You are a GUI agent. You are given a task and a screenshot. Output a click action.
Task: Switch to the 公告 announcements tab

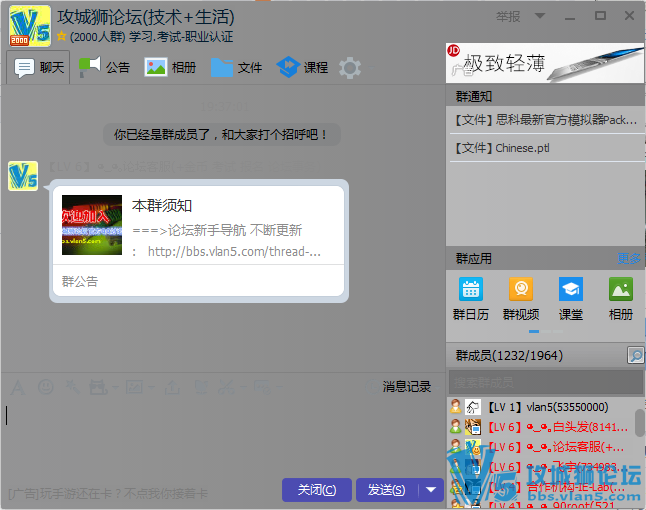tap(105, 67)
